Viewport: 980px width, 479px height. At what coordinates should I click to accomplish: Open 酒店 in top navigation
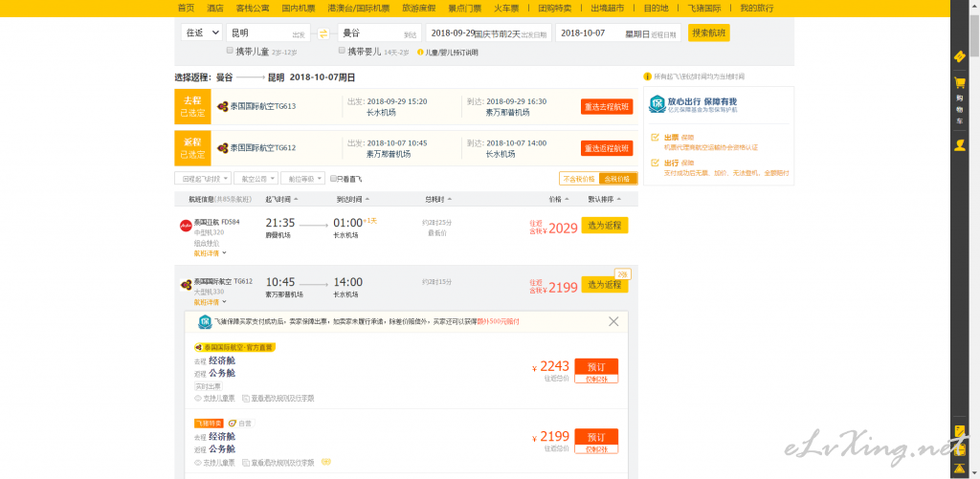[215, 8]
